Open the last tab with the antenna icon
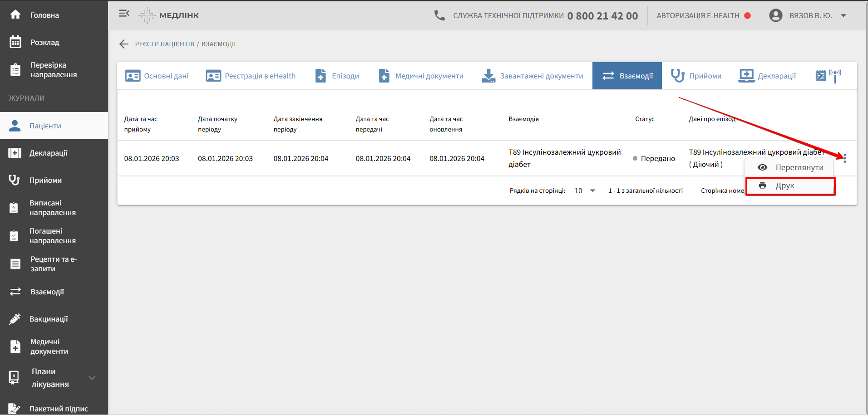Screen dimensions: 868x415 (828, 76)
